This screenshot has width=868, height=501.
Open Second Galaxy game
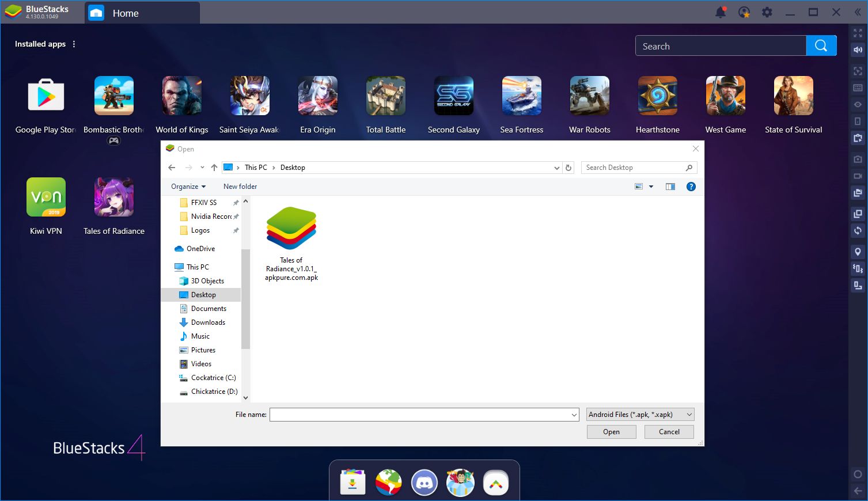point(454,96)
